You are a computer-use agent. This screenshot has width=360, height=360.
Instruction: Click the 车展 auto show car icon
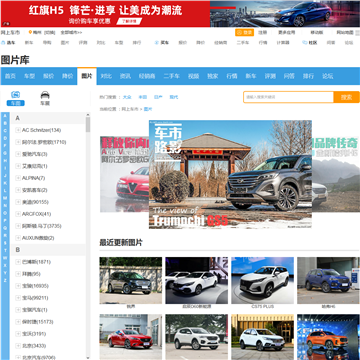pos(45,95)
